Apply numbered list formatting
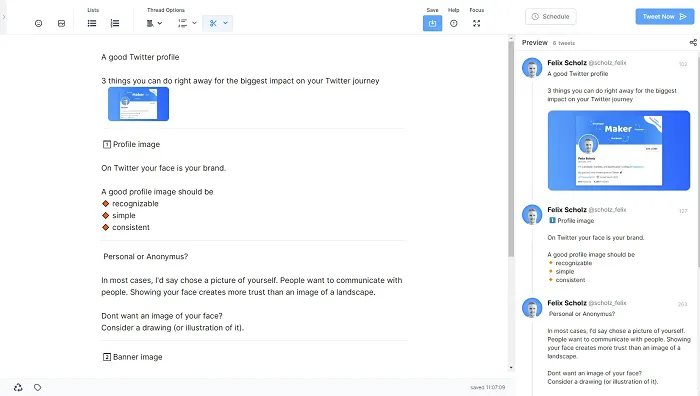Image resolution: width=700 pixels, height=396 pixels. (115, 23)
